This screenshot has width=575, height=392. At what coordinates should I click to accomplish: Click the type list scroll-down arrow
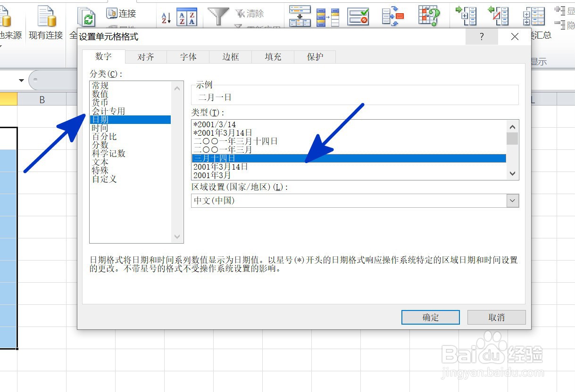click(512, 174)
